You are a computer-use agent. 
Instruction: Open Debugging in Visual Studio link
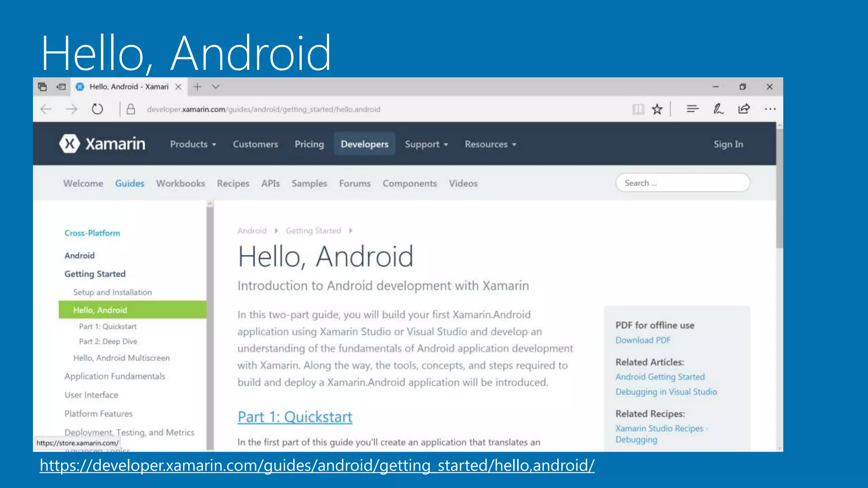click(x=666, y=392)
